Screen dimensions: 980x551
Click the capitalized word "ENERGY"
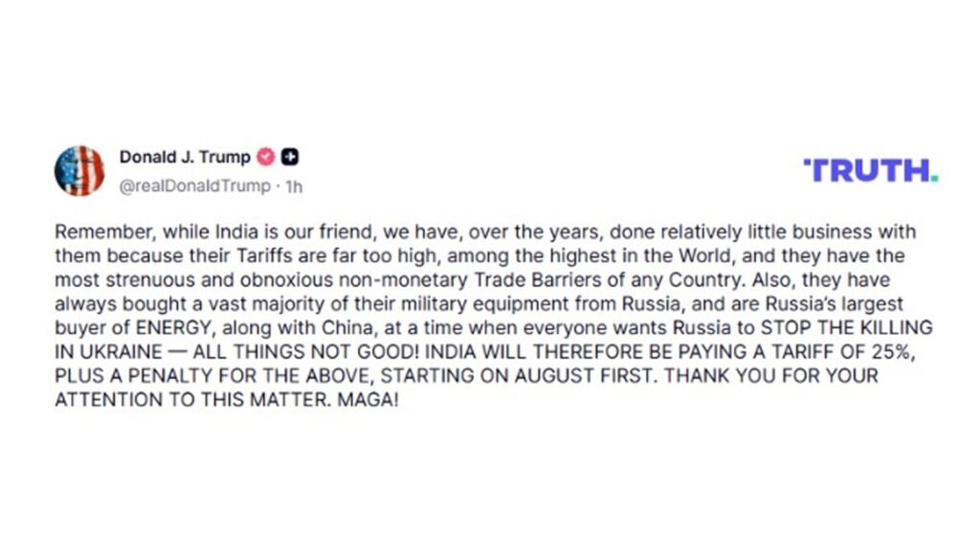(174, 328)
